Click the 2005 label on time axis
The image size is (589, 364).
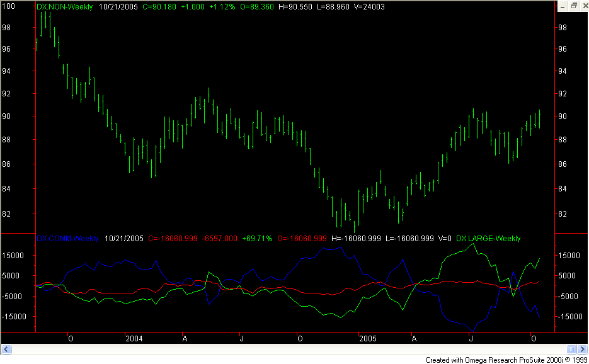point(368,339)
